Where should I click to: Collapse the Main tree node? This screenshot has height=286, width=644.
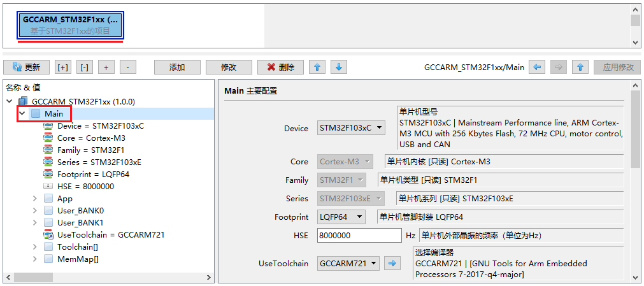(x=23, y=114)
